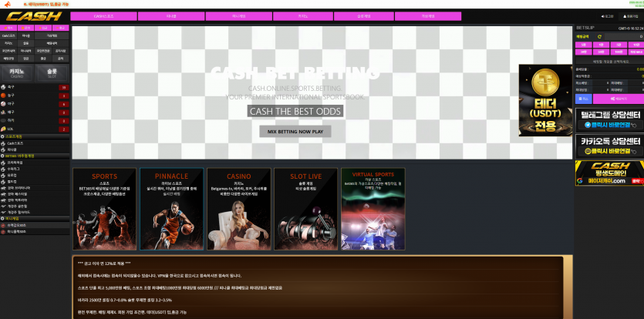Click the refresh icon in the betslip
Screen dimensions: 644x319
(599, 36)
